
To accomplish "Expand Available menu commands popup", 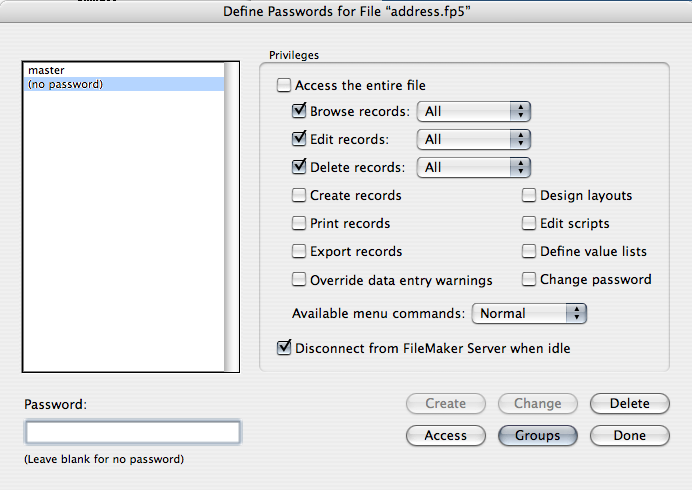I will pyautogui.click(x=529, y=313).
